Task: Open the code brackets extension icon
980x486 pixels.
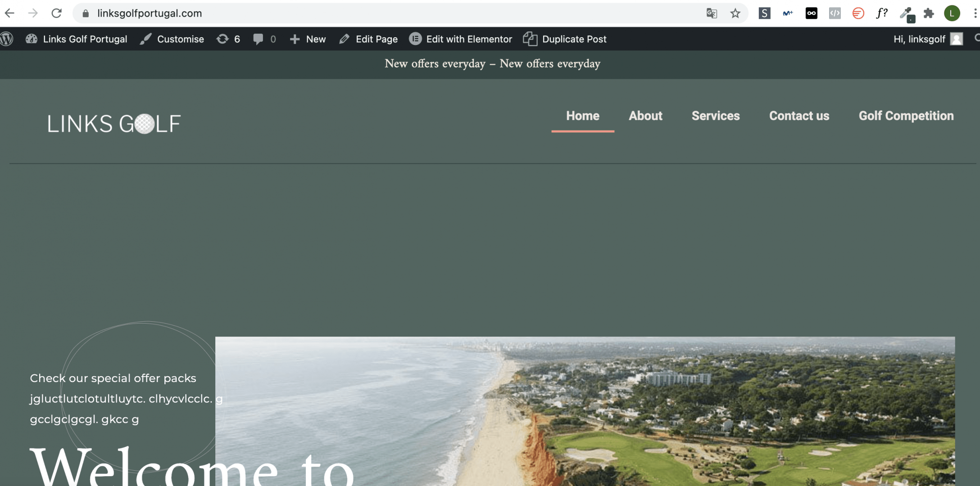Action: point(835,13)
